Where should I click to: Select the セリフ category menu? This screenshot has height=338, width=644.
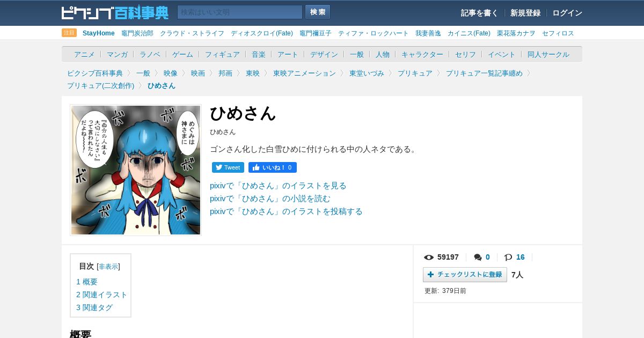465,54
